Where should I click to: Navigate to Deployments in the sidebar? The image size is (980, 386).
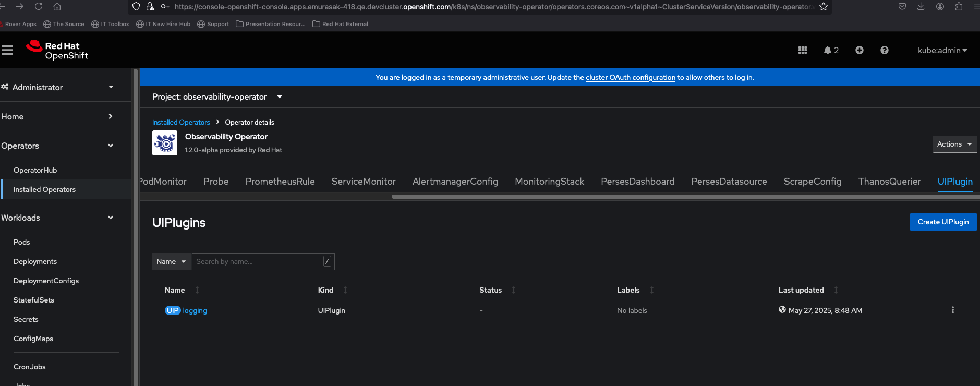[x=35, y=261]
